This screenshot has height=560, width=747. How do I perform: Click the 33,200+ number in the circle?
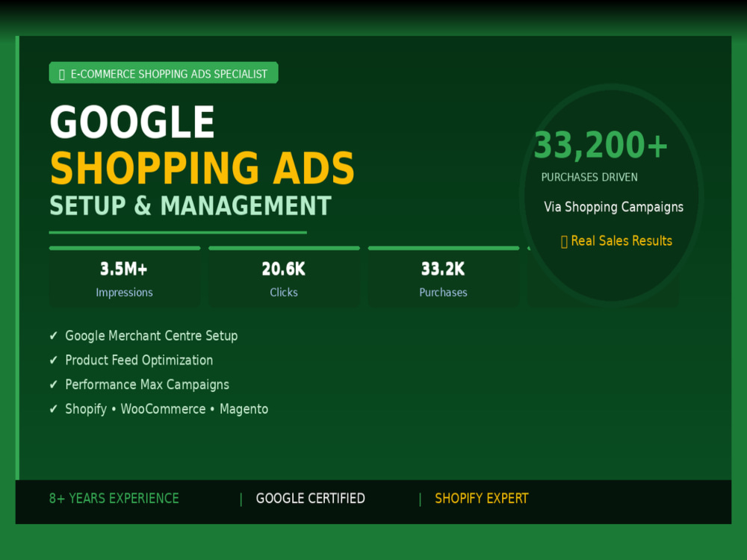(601, 145)
